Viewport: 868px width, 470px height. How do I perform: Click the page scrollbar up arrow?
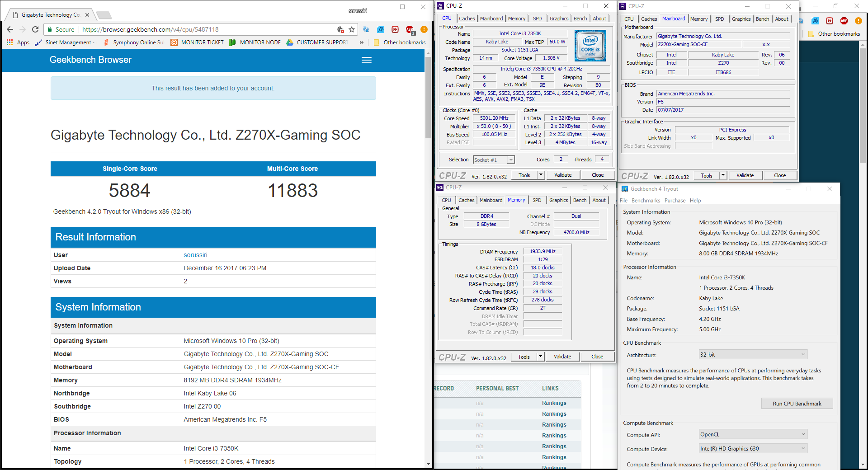428,53
